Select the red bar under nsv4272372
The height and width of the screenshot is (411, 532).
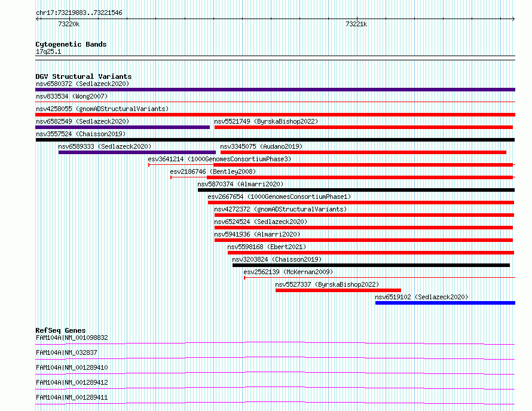coord(365,215)
